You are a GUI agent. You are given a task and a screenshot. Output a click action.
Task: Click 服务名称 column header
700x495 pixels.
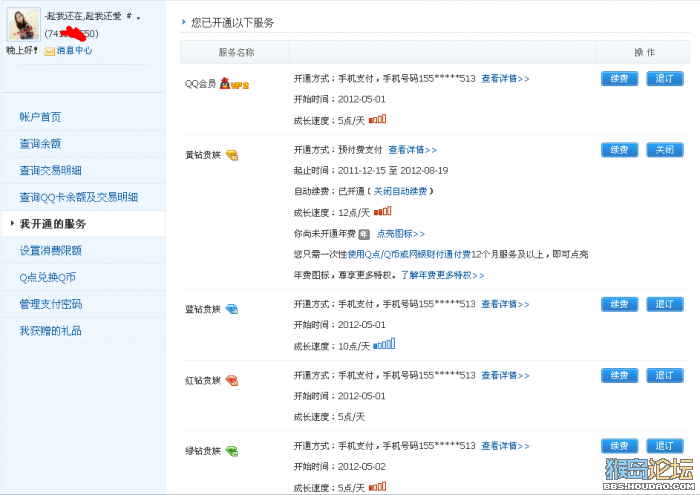click(x=236, y=52)
